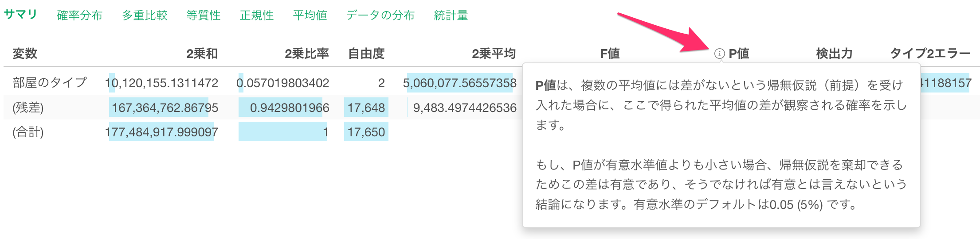Open the サマリ tab
This screenshot has width=980, height=239.
pos(20,15)
